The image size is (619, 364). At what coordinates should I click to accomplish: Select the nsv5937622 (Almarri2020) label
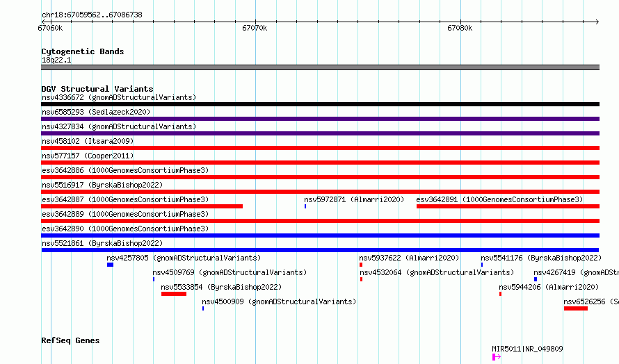409,258
